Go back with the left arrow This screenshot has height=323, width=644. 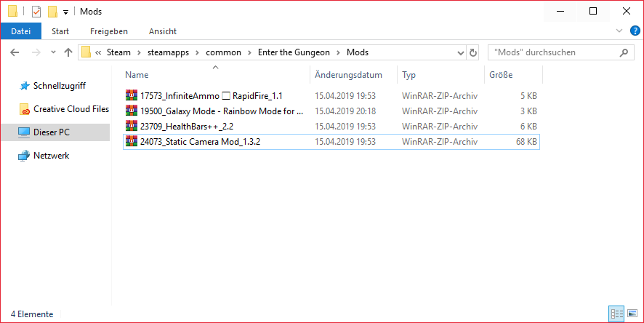(15, 52)
